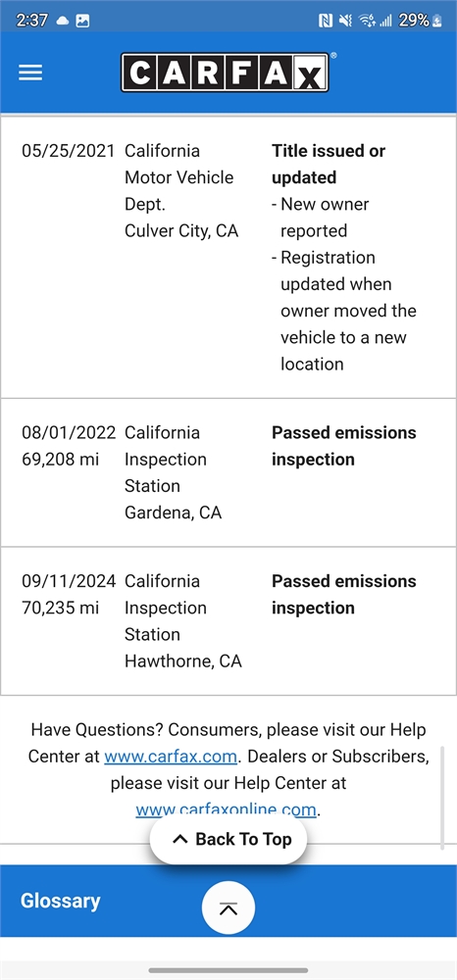The height and width of the screenshot is (980, 457).
Task: Select the 05/25/2021 title issued record
Action: click(x=228, y=257)
